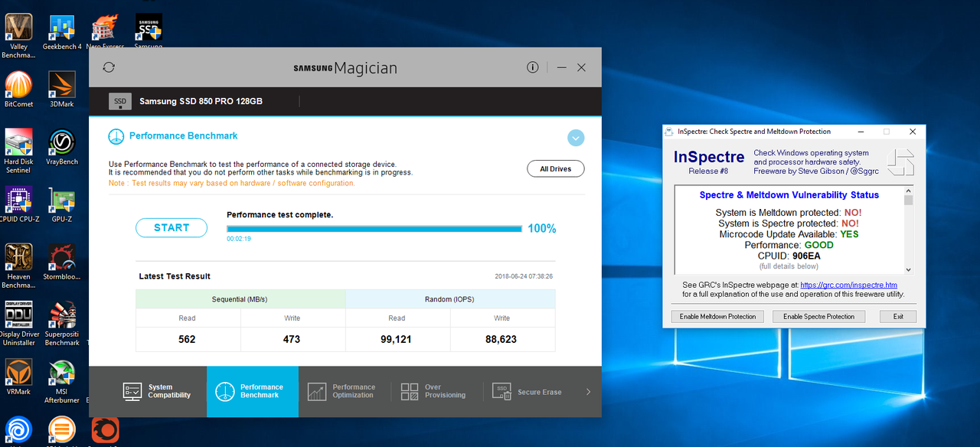Launch 3DMark desktop shortcut
Image resolution: width=980 pixels, height=447 pixels.
(x=62, y=90)
